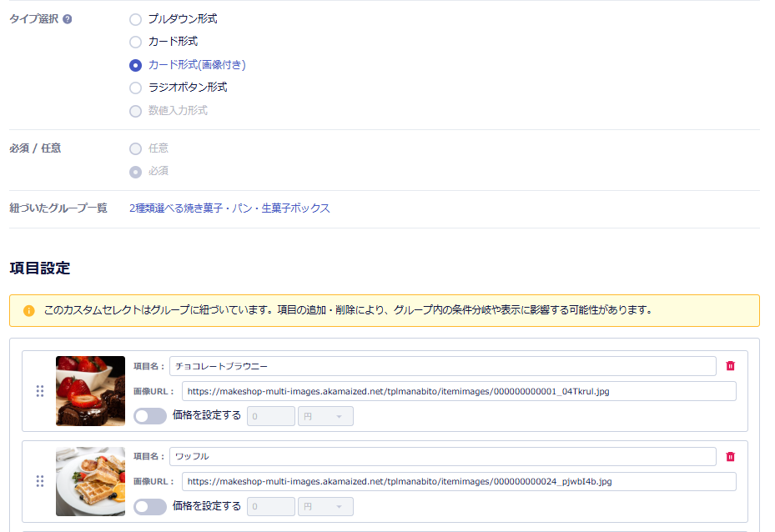Image resolution: width=775 pixels, height=532 pixels.
Task: Click the waffle thumbnail image
Action: coord(90,481)
